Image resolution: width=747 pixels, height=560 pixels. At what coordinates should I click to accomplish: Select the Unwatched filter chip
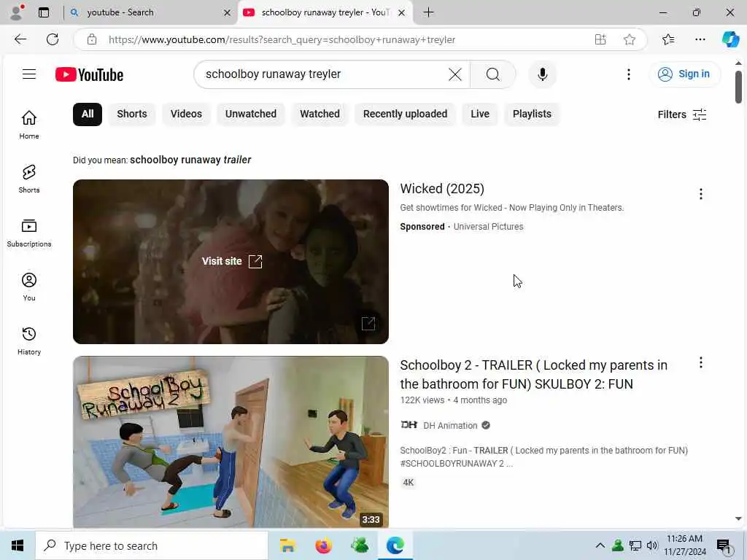pyautogui.click(x=251, y=114)
